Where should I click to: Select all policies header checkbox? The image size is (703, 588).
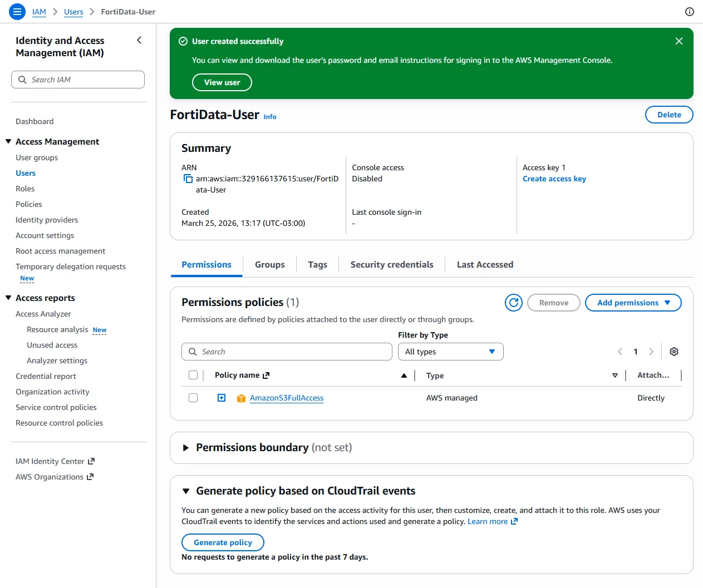click(x=193, y=375)
